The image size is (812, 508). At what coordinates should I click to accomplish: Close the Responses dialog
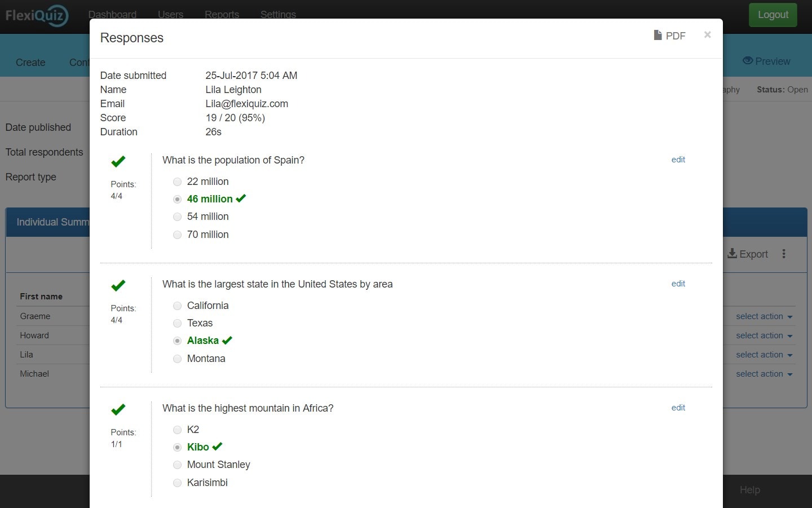pos(707,35)
